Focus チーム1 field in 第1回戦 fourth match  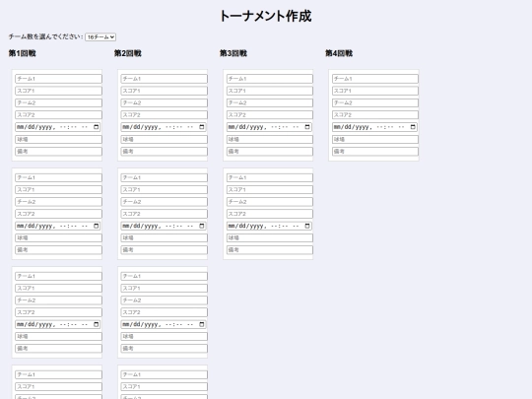point(58,374)
